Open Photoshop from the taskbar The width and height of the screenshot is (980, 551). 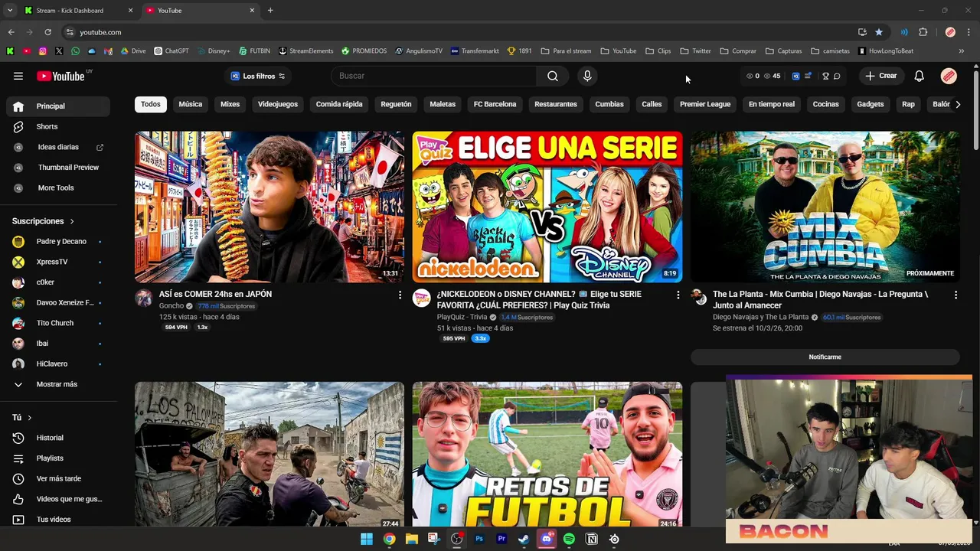pos(479,539)
